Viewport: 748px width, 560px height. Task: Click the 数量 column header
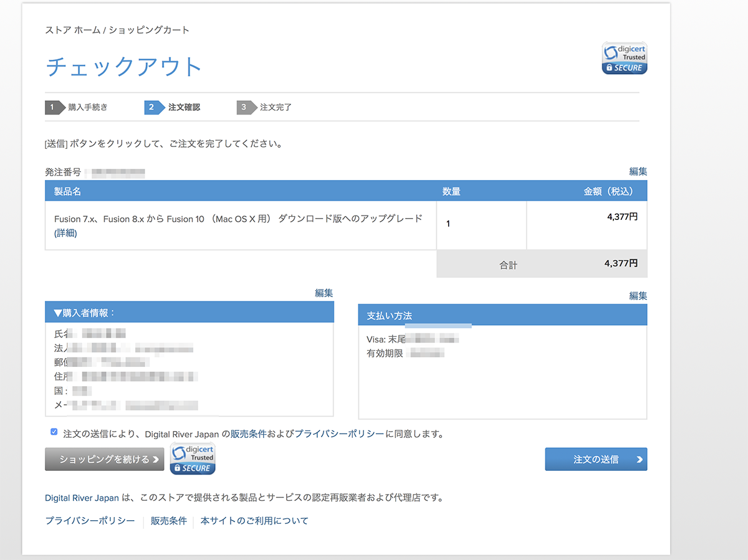click(451, 191)
